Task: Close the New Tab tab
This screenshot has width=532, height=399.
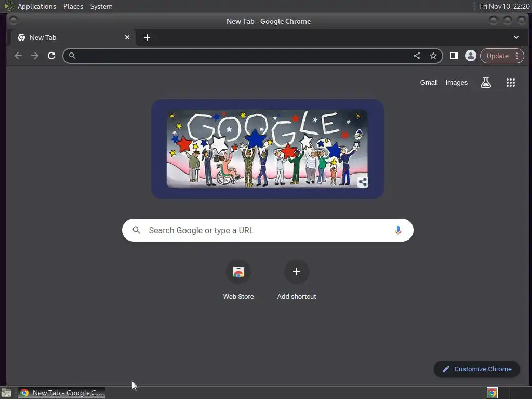Action: (127, 37)
